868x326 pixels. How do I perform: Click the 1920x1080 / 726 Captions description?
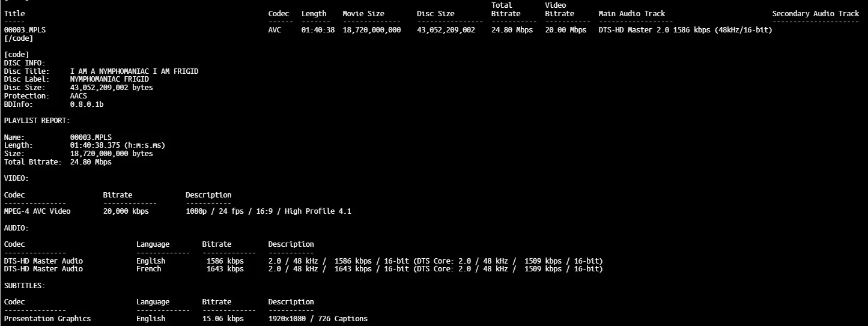(317, 319)
